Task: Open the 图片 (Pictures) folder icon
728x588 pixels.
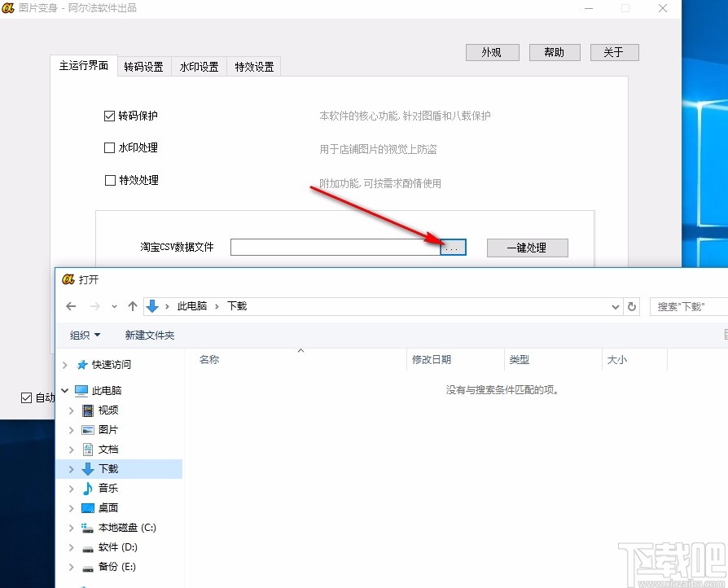Action: point(86,429)
